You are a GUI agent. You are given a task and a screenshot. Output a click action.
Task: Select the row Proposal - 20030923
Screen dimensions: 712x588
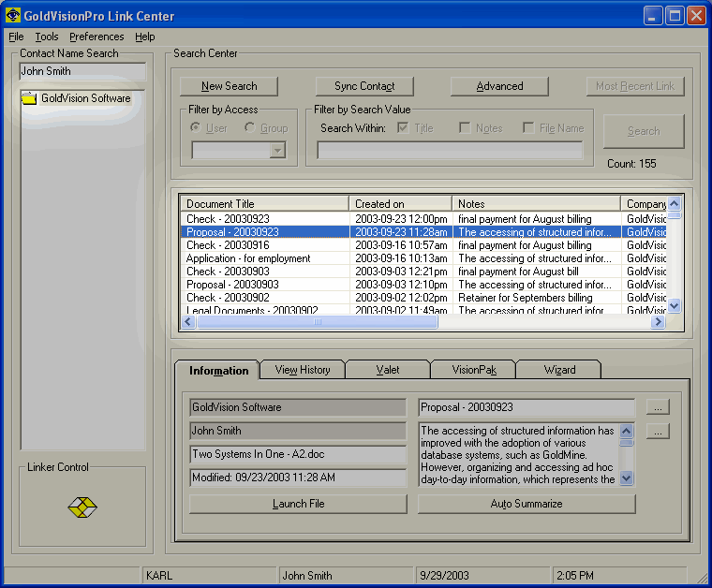pyautogui.click(x=423, y=232)
